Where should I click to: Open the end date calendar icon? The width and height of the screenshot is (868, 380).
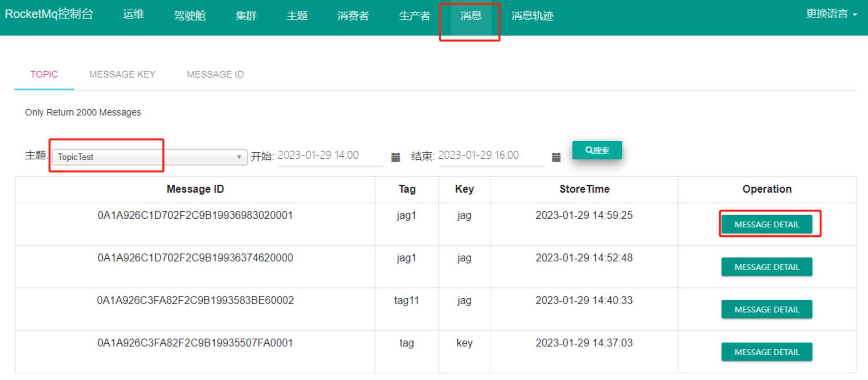coord(556,157)
